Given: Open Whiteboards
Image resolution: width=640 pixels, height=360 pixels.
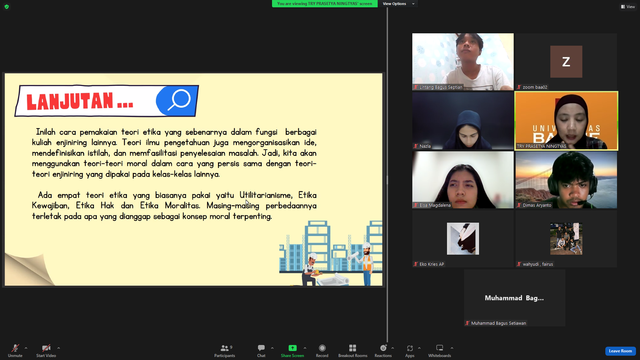Looking at the screenshot, I should (x=440, y=350).
